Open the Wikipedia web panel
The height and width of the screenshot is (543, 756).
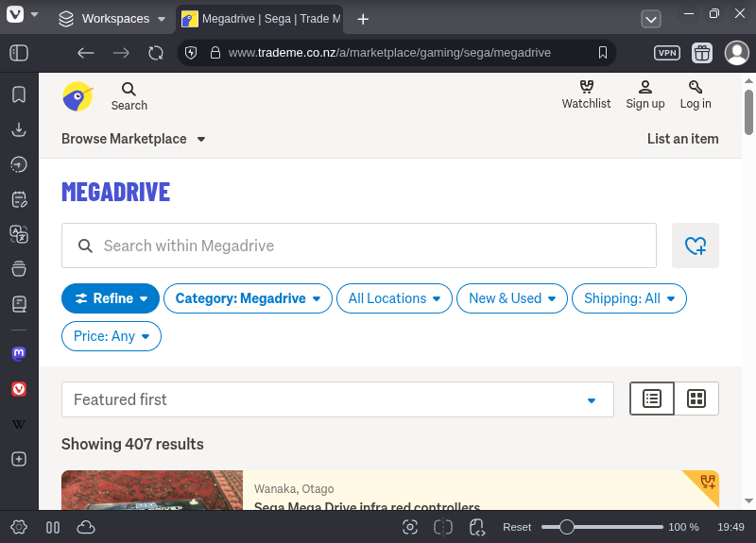point(18,424)
